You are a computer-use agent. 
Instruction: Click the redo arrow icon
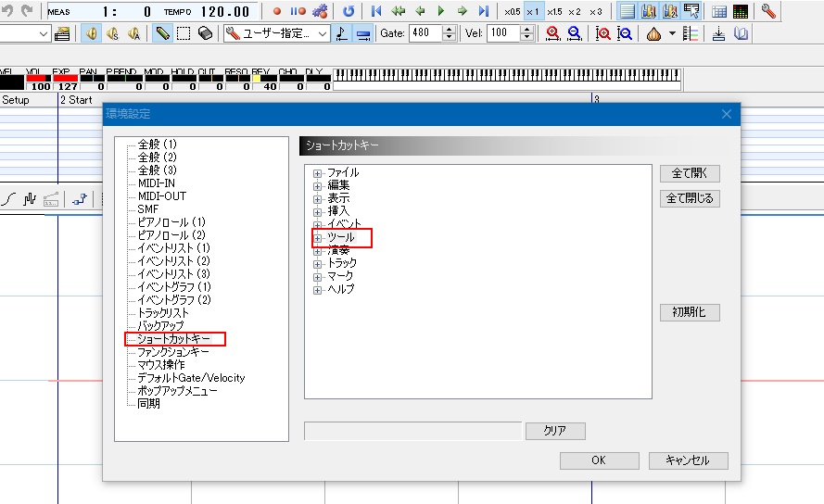27,10
